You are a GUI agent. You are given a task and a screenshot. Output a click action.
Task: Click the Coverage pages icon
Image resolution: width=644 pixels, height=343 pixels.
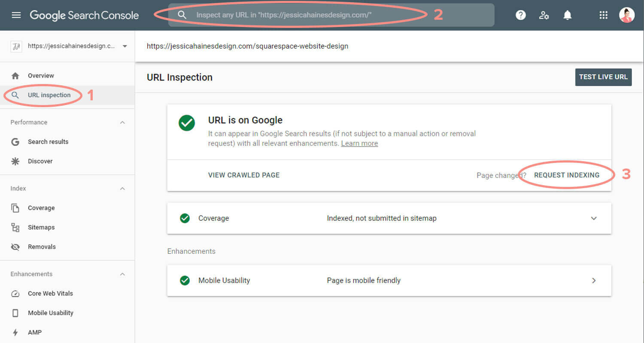click(15, 208)
